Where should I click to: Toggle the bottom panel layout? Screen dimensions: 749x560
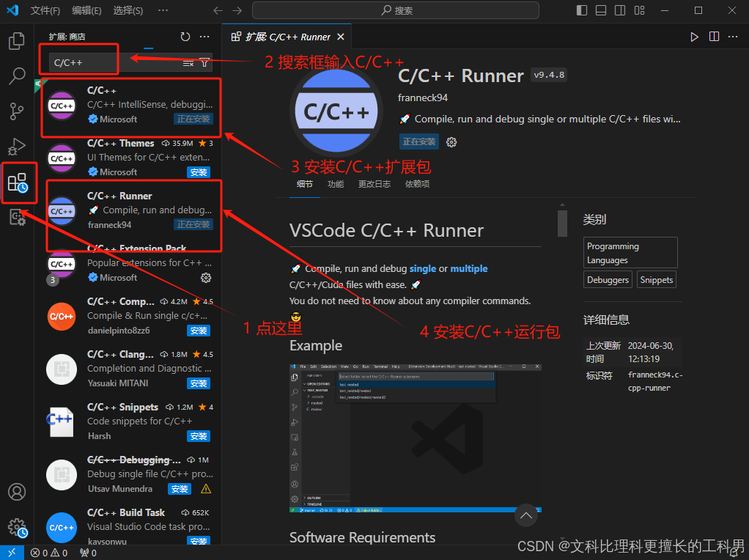[x=601, y=10]
